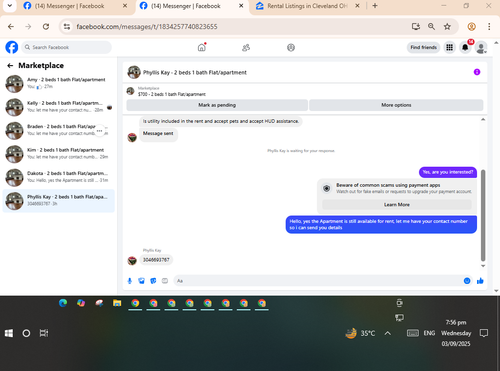Send a thumbs-up like

click(480, 281)
